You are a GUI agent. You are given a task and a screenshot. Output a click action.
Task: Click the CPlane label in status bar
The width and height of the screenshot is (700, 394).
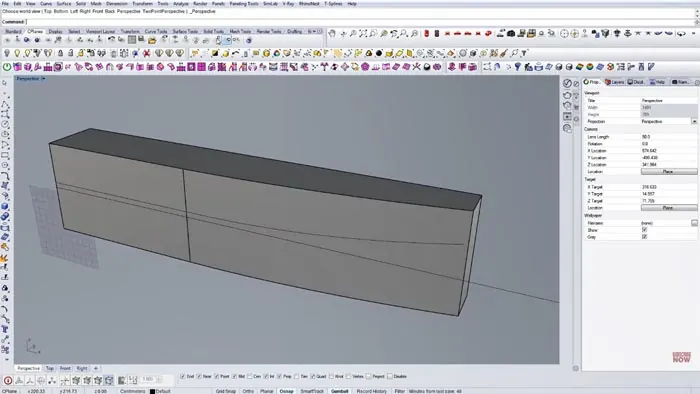tap(9, 391)
